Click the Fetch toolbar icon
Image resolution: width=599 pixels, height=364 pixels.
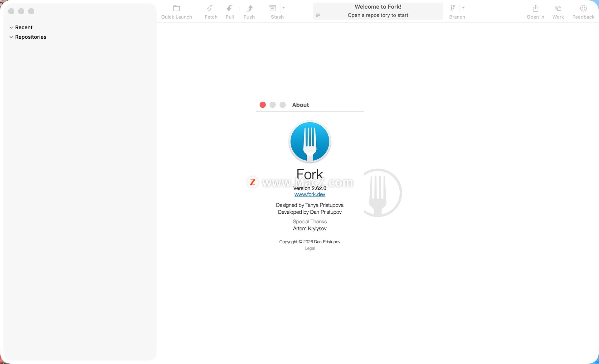210,8
